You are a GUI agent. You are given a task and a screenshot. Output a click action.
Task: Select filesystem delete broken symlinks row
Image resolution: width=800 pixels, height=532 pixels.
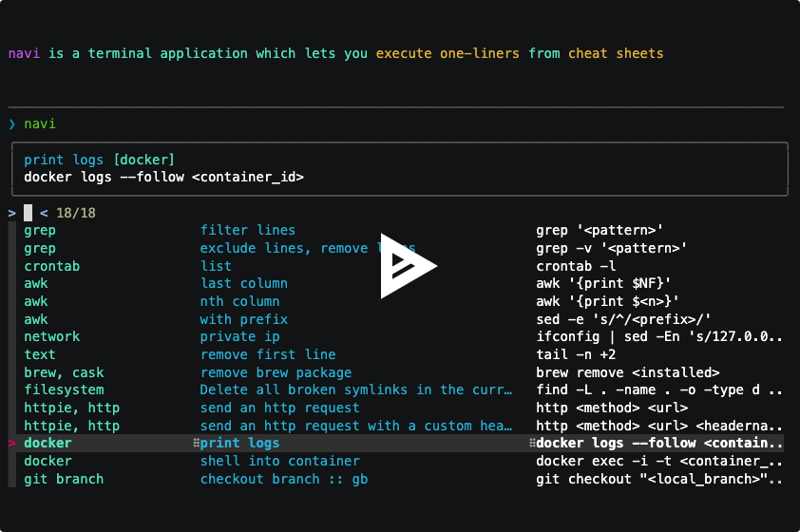click(x=356, y=389)
